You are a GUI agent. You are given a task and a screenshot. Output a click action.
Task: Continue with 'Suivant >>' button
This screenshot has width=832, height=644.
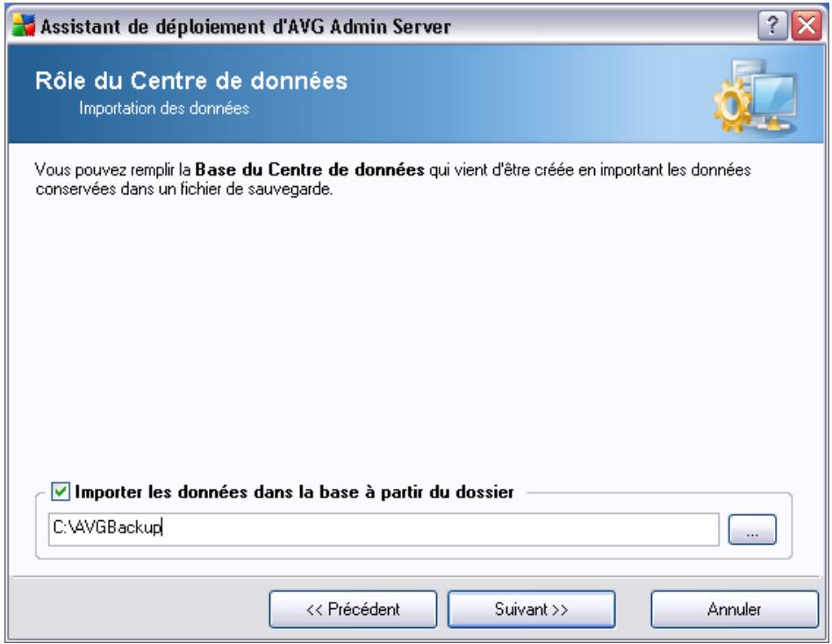(x=531, y=609)
